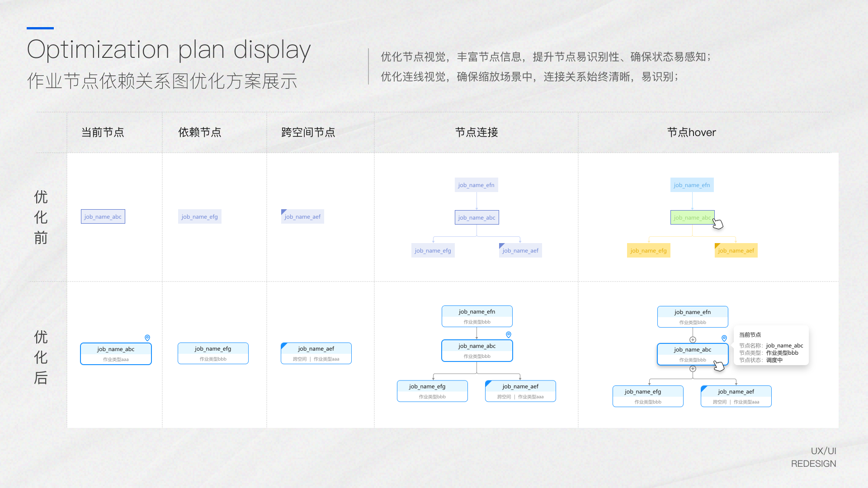Click the hand cursor over green job_name_abc

(x=717, y=223)
